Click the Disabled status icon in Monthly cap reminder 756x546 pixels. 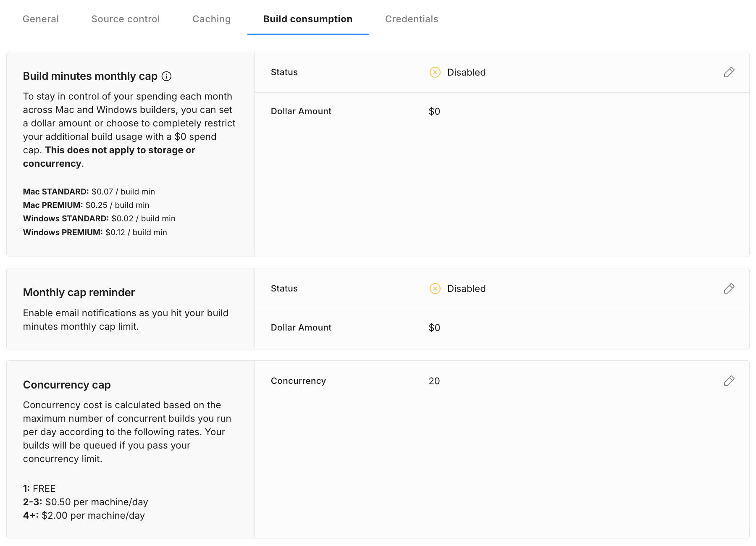tap(435, 289)
